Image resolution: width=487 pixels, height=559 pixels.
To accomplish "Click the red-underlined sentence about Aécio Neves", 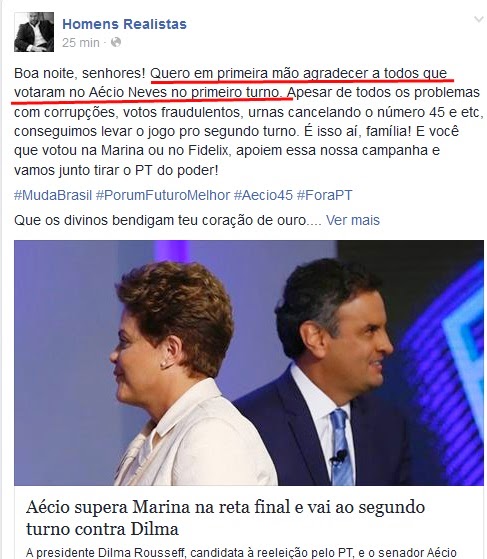I will [230, 83].
